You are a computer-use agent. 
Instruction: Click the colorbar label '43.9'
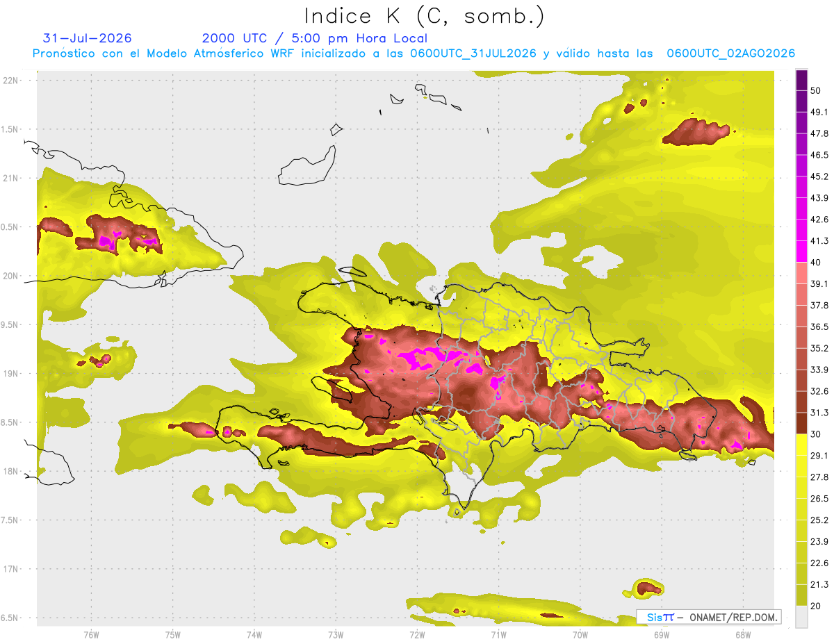click(819, 198)
